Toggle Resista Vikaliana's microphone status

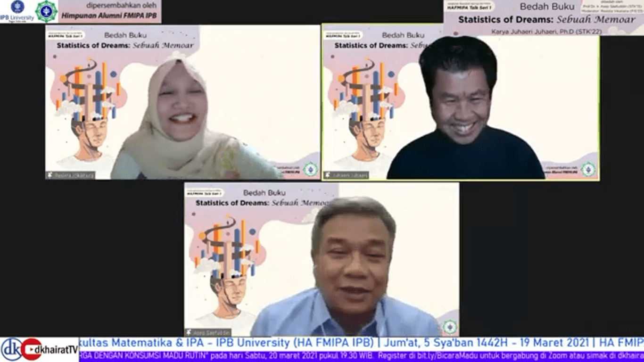click(50, 175)
